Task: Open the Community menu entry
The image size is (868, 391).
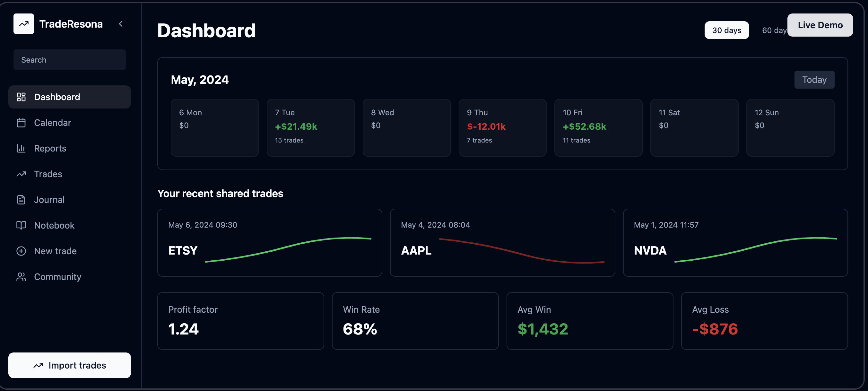Action: [57, 276]
